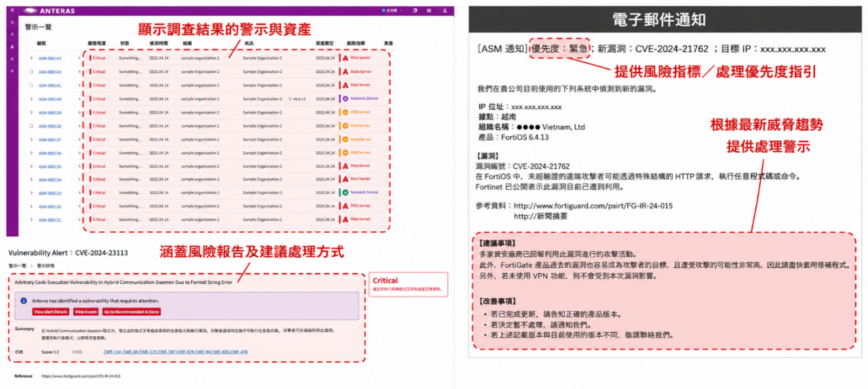This screenshot has width=868, height=389.
Task: Click Go to Recommended Actions button
Action: (x=132, y=312)
